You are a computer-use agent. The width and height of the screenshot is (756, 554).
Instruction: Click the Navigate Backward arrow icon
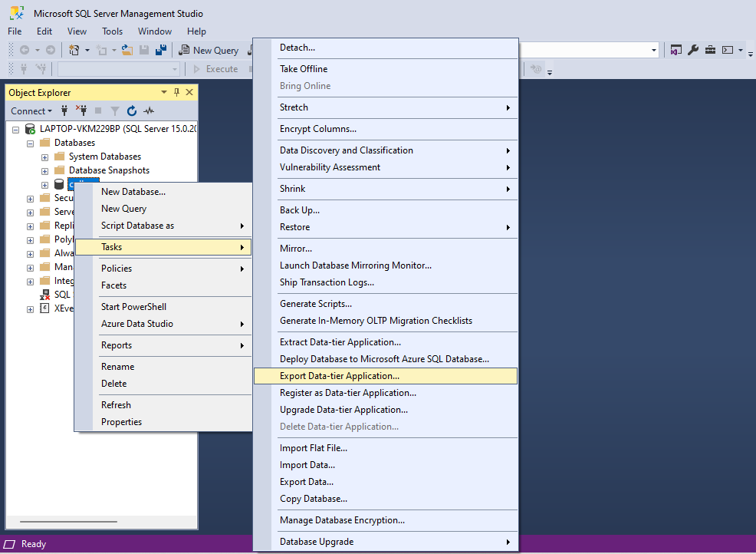(24, 50)
